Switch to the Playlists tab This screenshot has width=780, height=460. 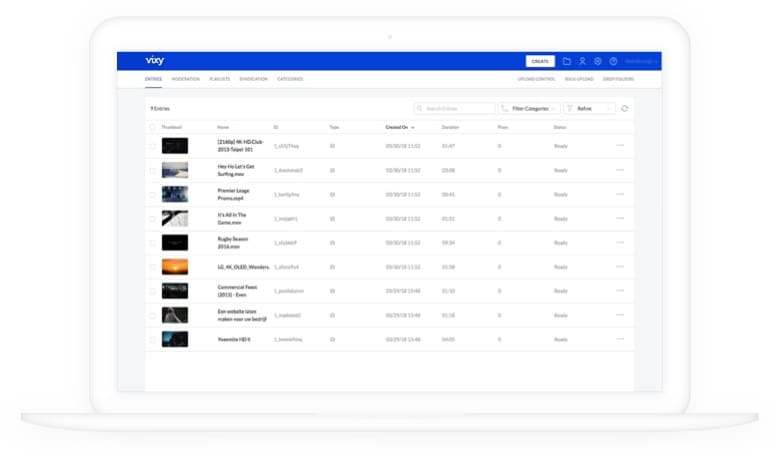(219, 79)
